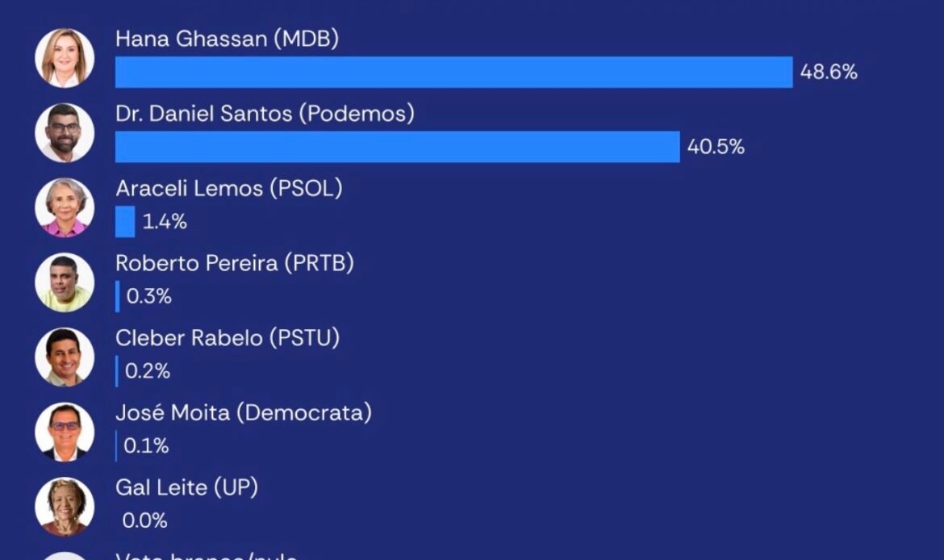Click the Gal Leite (UP) label
The height and width of the screenshot is (560, 944).
(186, 487)
